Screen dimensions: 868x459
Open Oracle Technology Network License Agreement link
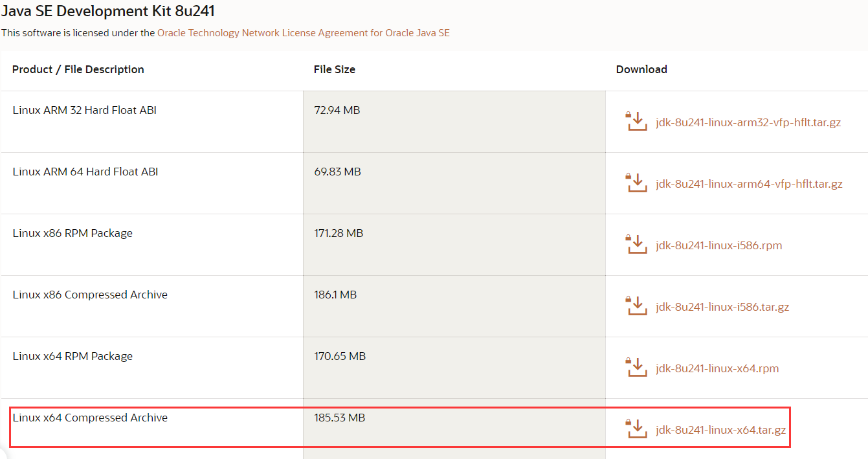click(304, 32)
